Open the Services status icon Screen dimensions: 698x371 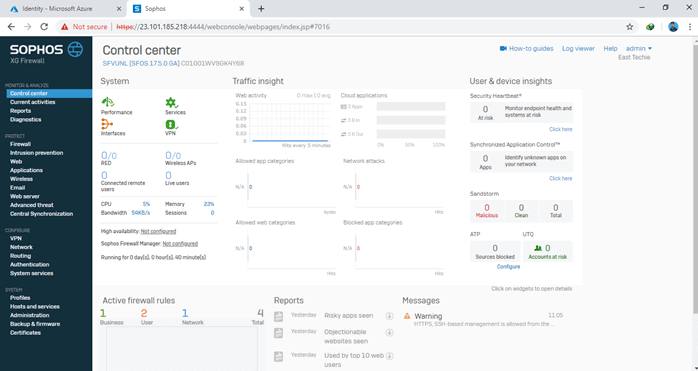tap(172, 103)
